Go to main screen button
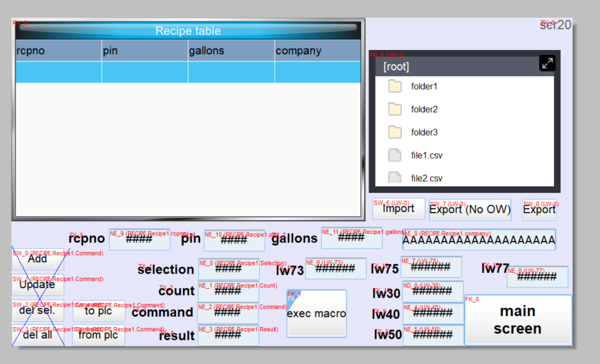The image size is (600, 364). point(517,320)
